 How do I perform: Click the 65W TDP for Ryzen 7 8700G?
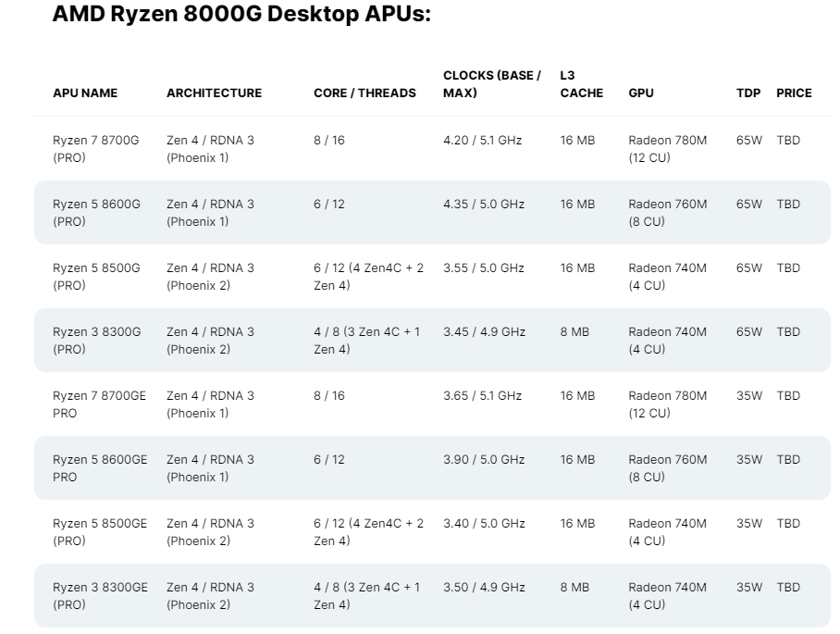point(749,141)
